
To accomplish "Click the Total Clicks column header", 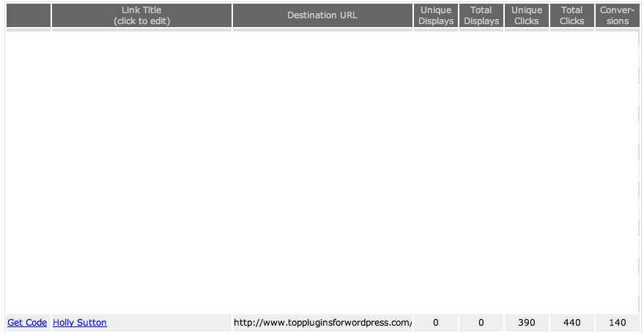I will [x=572, y=15].
